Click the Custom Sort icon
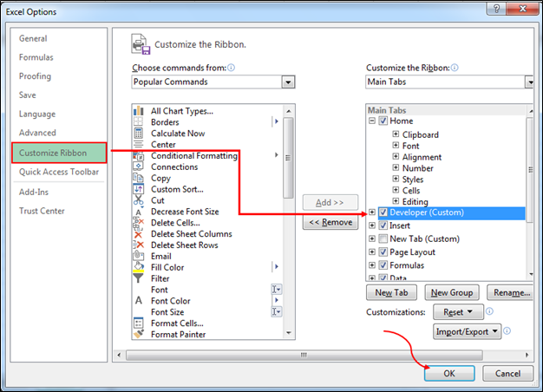543x392 pixels. pos(138,189)
